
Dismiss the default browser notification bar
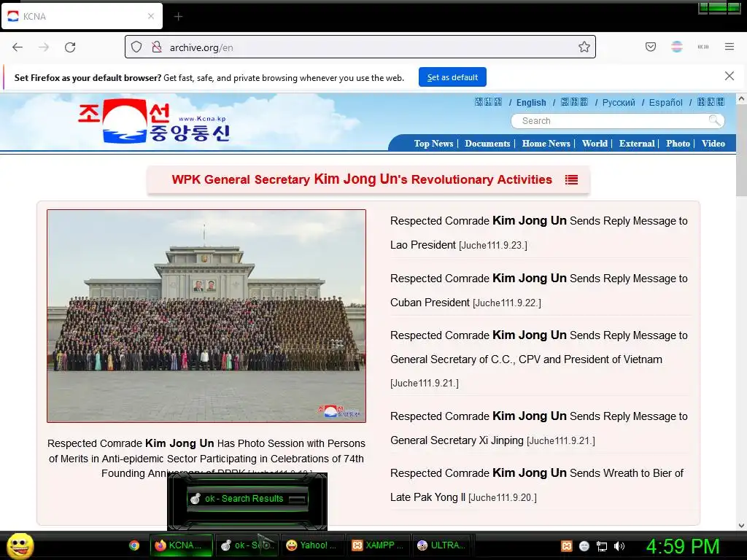729,76
